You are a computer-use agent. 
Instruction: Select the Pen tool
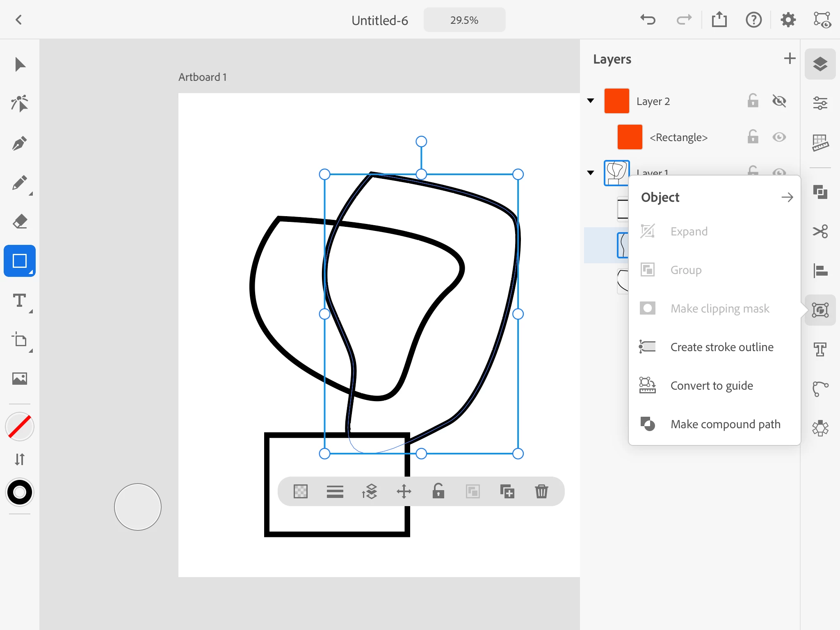(19, 144)
